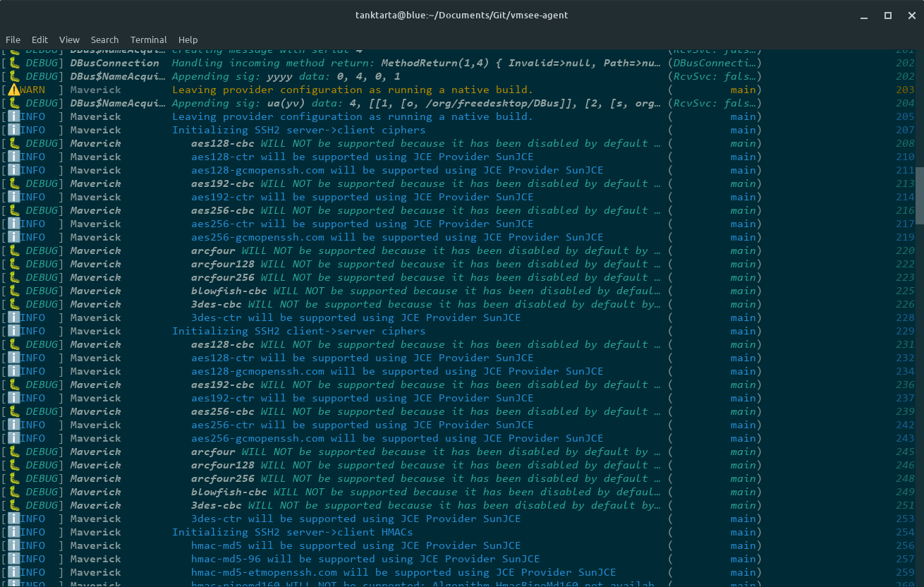924x587 pixels.
Task: Click the info icon on line 219
Action: click(x=13, y=237)
